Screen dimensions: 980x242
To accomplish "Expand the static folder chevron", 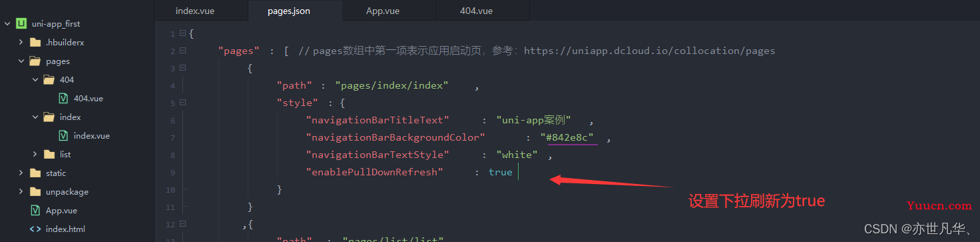I will [21, 173].
